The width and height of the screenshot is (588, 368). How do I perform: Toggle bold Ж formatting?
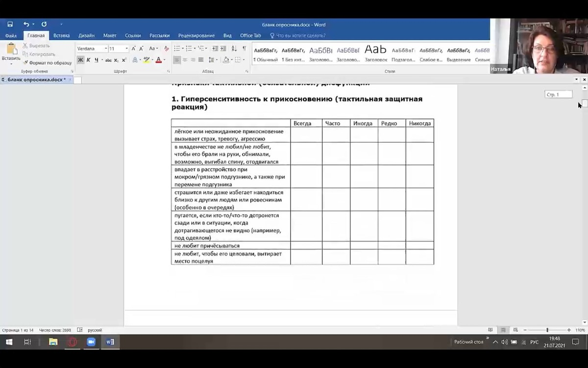(80, 60)
